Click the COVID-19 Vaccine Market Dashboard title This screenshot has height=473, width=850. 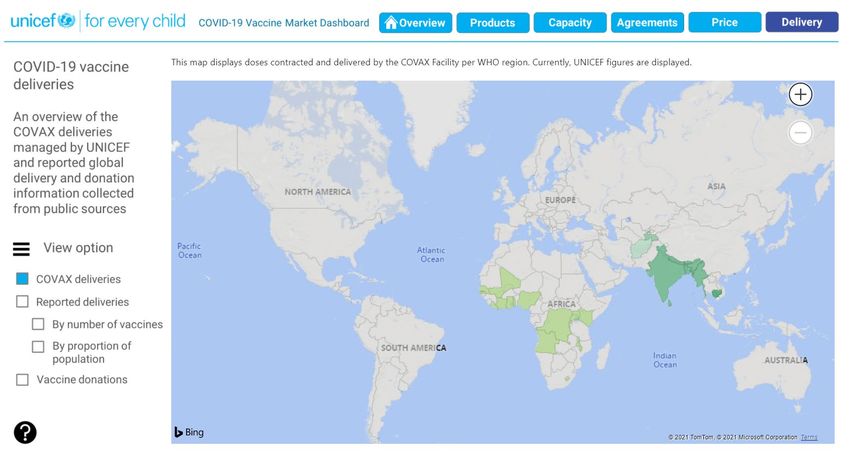tap(284, 23)
